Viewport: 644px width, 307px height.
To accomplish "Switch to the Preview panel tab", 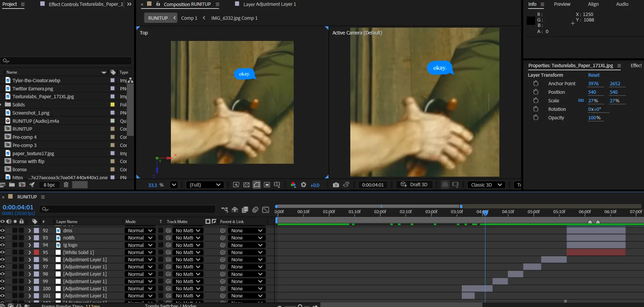I will (562, 4).
